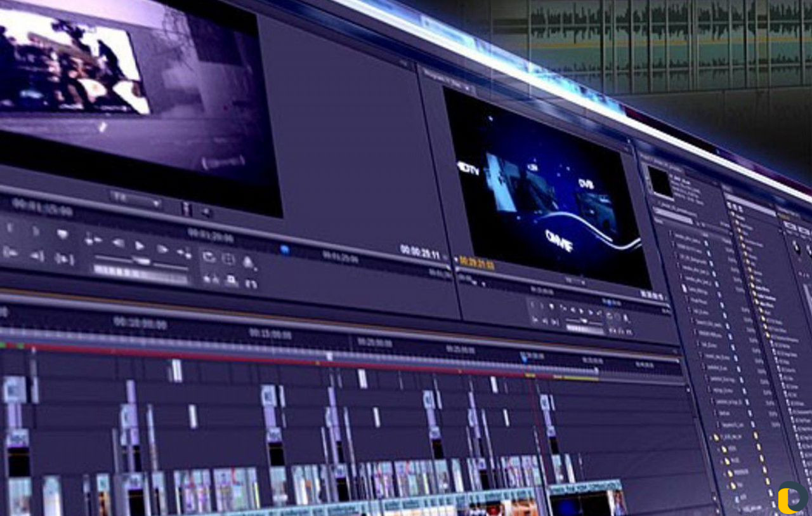Screen dimensions: 812x516
Task: Click Go to In Point in Source monitor
Action: click(10, 252)
